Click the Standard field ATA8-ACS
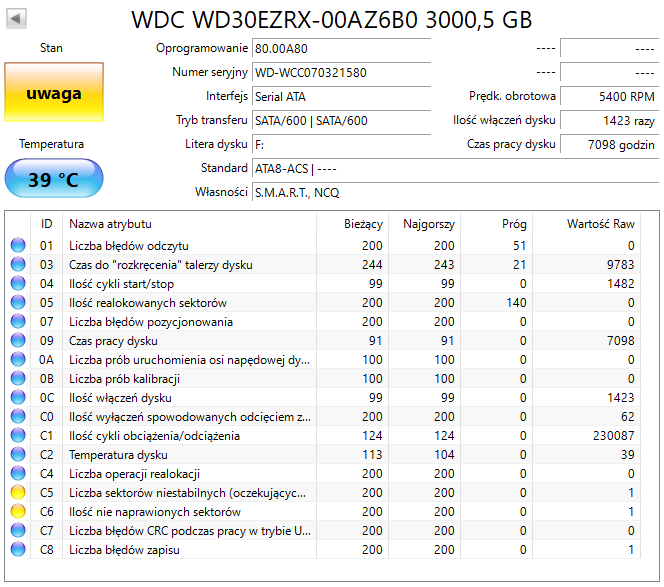 456,169
